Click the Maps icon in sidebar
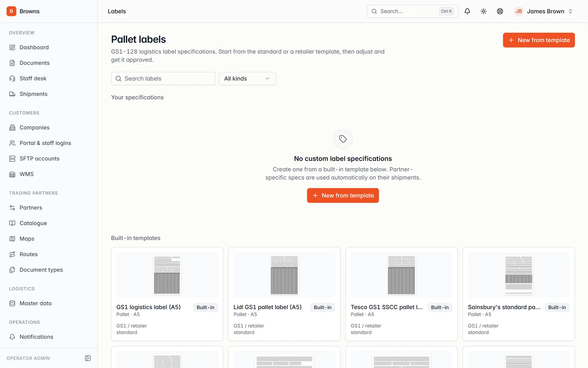This screenshot has height=368, width=588. pos(12,239)
